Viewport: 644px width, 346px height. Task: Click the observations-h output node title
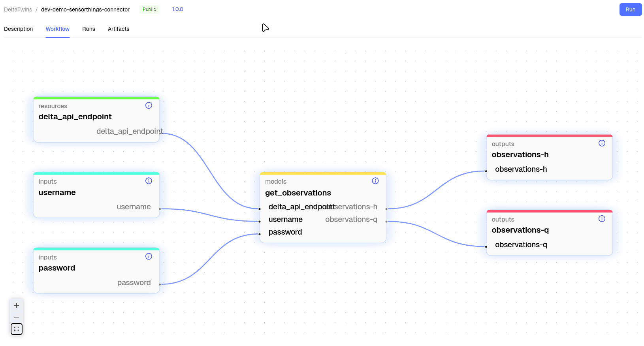point(520,155)
